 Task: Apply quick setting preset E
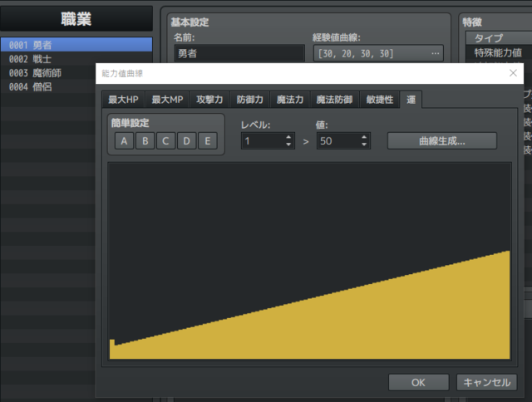click(207, 141)
